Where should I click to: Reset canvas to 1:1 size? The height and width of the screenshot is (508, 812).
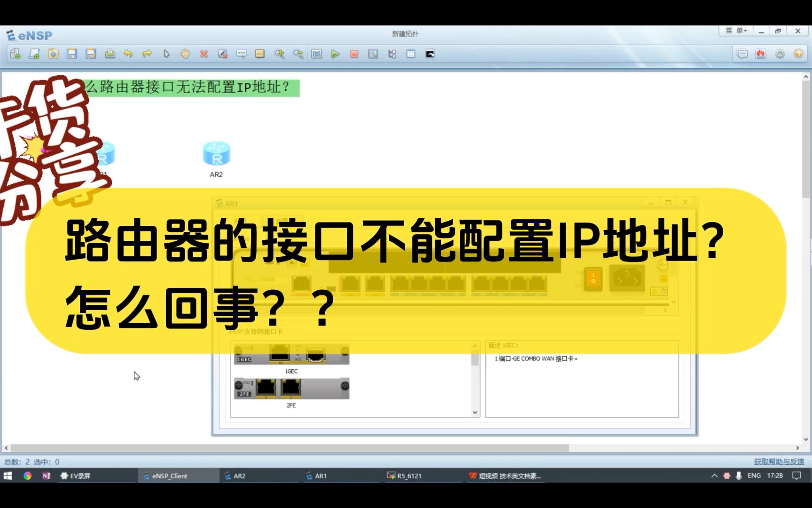coord(317,54)
